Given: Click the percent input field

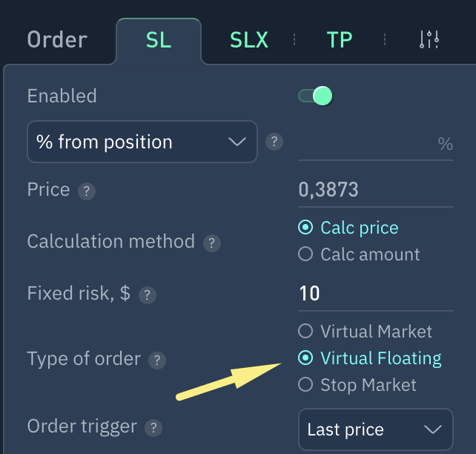Looking at the screenshot, I should tap(366, 143).
